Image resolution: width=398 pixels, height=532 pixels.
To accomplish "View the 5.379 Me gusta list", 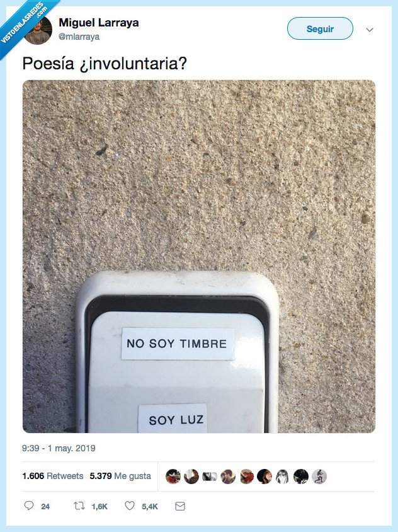I will [120, 476].
